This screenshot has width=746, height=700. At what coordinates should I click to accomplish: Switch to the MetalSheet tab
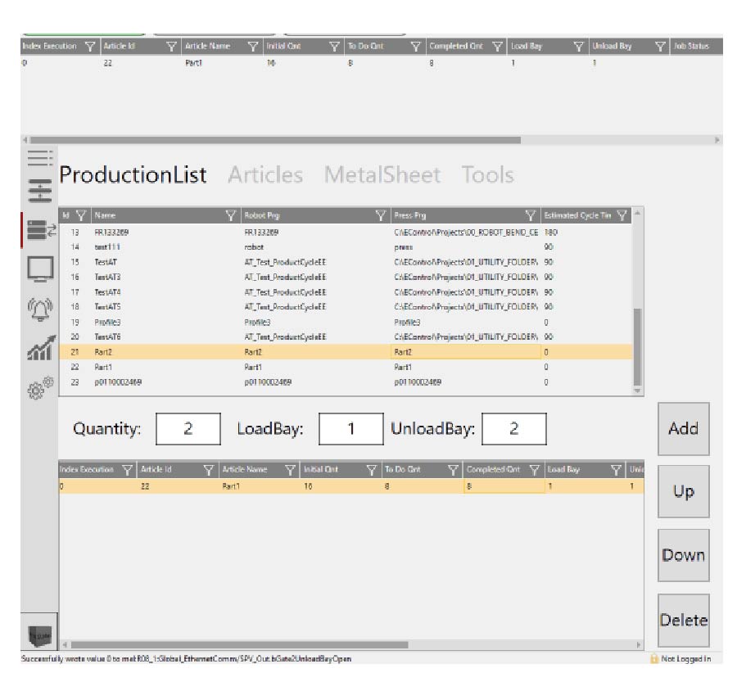[x=382, y=175]
